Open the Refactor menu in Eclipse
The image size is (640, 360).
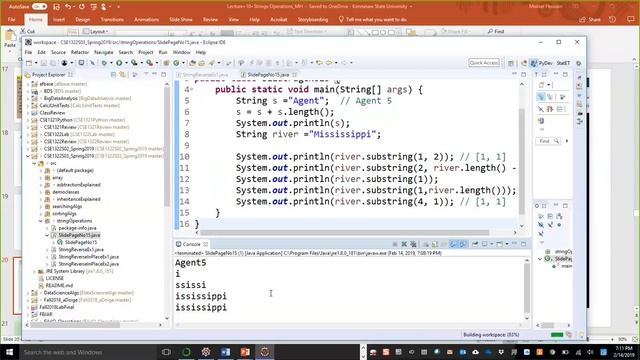80,52
